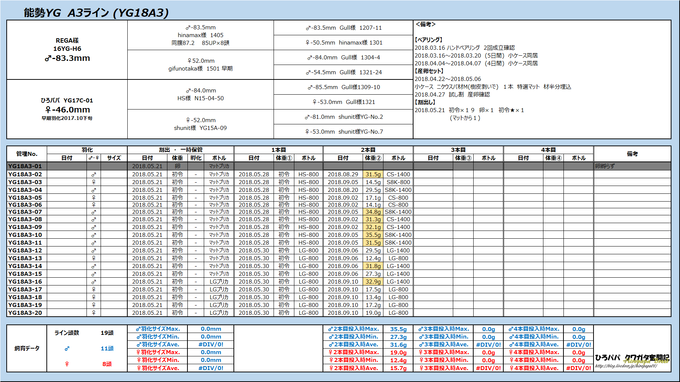
Task: Click the 体重② column header
Action: [x=373, y=158]
